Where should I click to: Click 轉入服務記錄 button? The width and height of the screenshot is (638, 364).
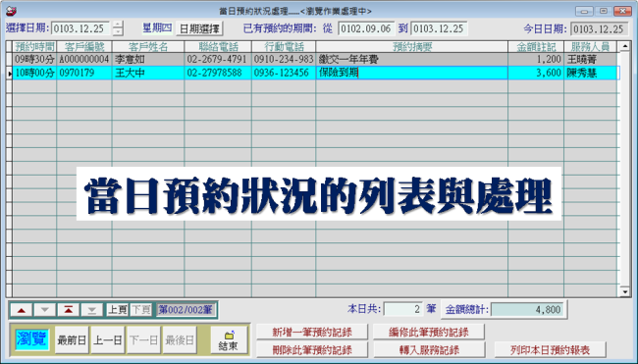point(429,350)
